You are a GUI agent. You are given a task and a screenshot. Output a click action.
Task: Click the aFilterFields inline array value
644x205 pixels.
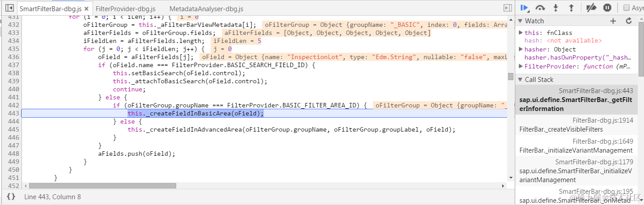[x=326, y=33]
